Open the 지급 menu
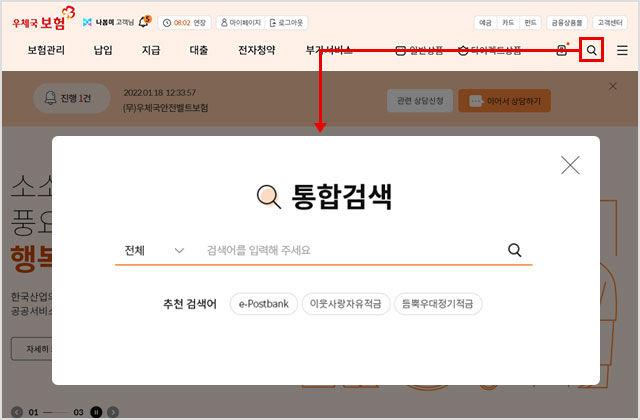This screenshot has width=640, height=420. [151, 50]
